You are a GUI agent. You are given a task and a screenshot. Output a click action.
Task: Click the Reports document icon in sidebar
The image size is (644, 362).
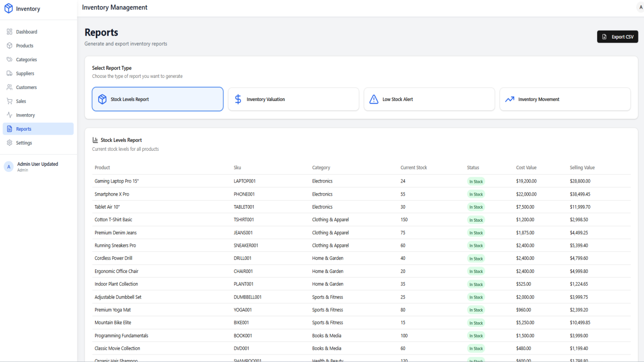click(10, 129)
